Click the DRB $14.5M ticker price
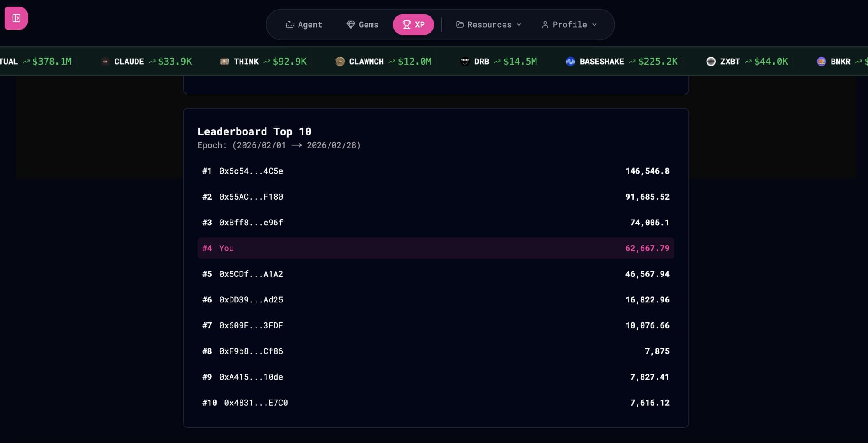The image size is (868, 443). click(x=520, y=62)
